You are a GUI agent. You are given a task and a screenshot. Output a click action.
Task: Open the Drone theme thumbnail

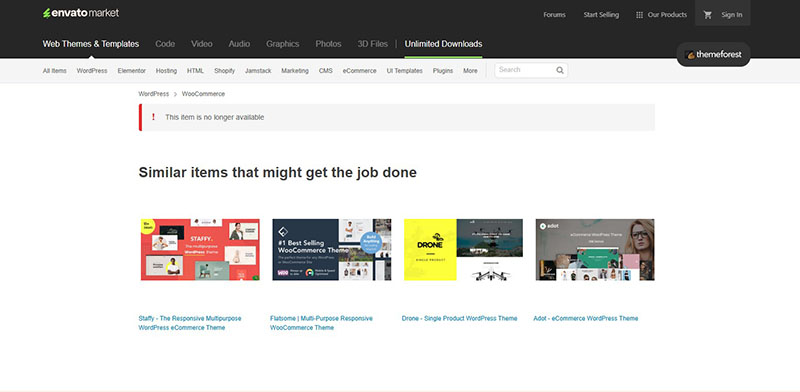click(x=463, y=250)
